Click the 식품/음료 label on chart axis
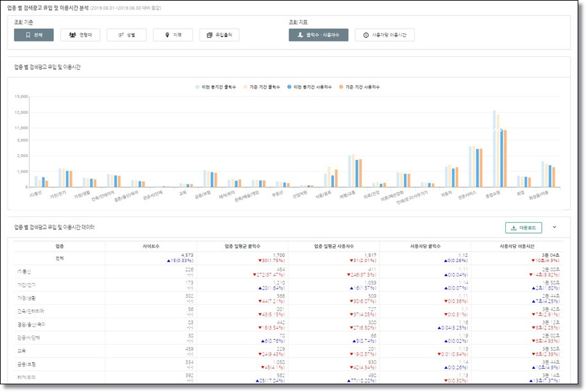586x392 pixels. (x=323, y=194)
